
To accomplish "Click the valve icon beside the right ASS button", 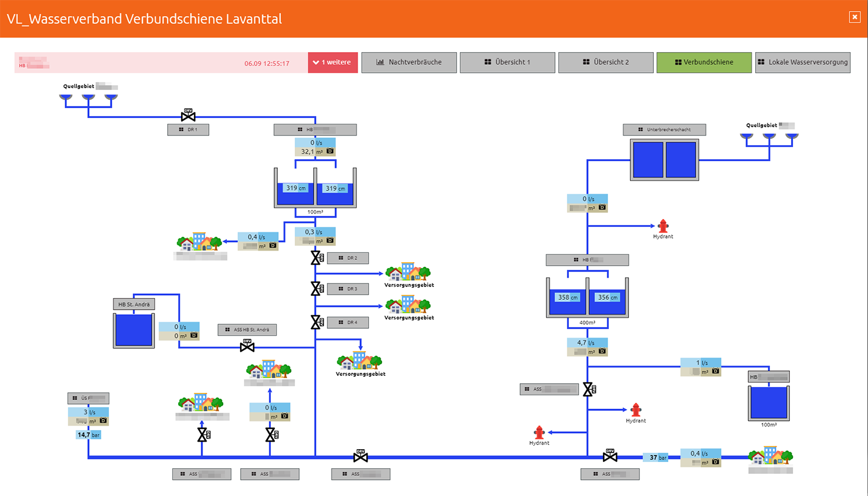I will click(589, 390).
